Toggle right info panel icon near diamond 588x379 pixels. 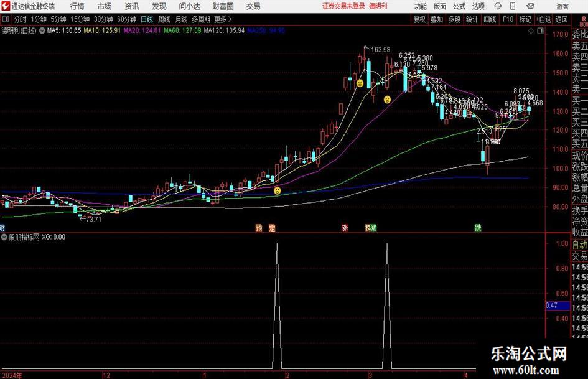(x=540, y=31)
